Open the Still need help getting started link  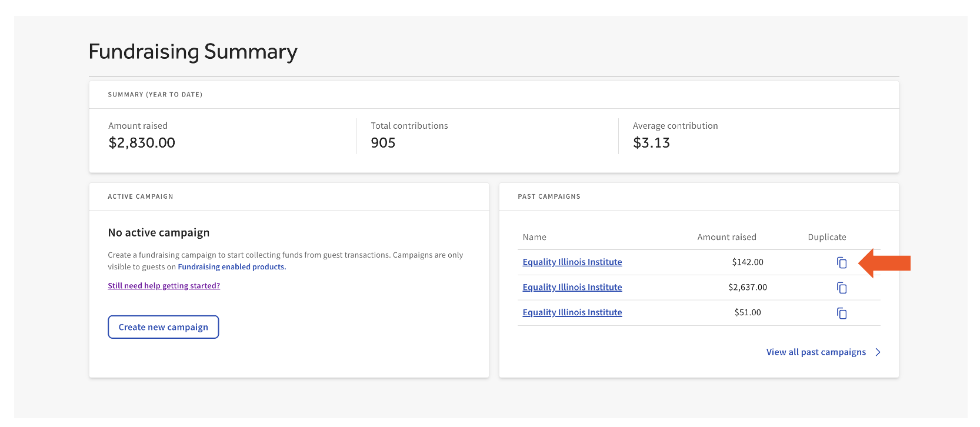pos(164,286)
